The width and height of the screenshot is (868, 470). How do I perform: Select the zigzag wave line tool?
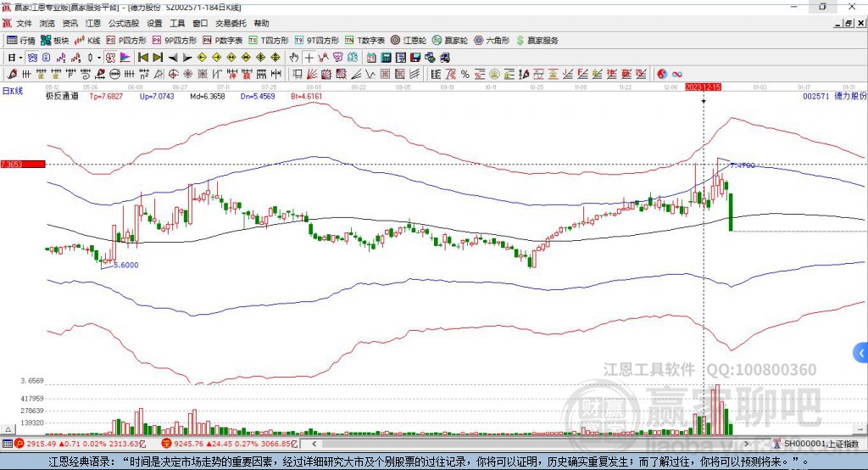point(370,74)
